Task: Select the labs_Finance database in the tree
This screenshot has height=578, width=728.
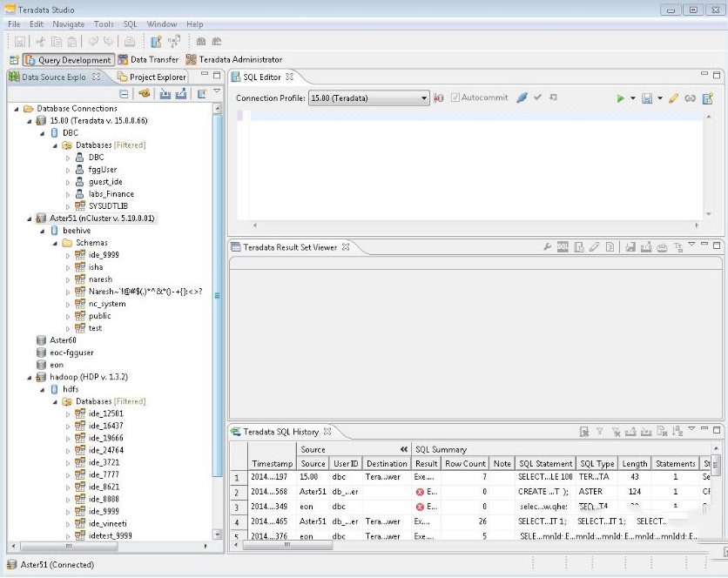Action: point(111,194)
